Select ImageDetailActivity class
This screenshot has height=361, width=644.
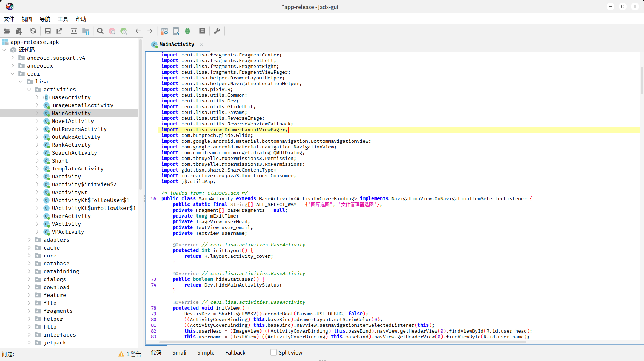click(82, 105)
